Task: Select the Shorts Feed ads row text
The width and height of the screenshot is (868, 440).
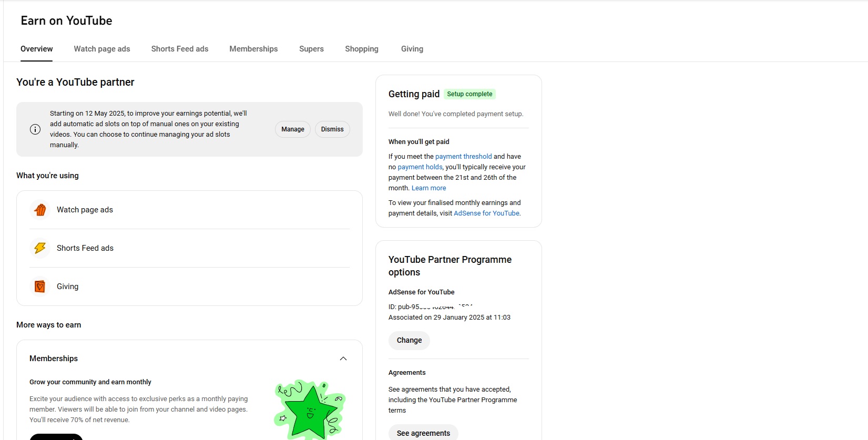Action: click(x=85, y=248)
